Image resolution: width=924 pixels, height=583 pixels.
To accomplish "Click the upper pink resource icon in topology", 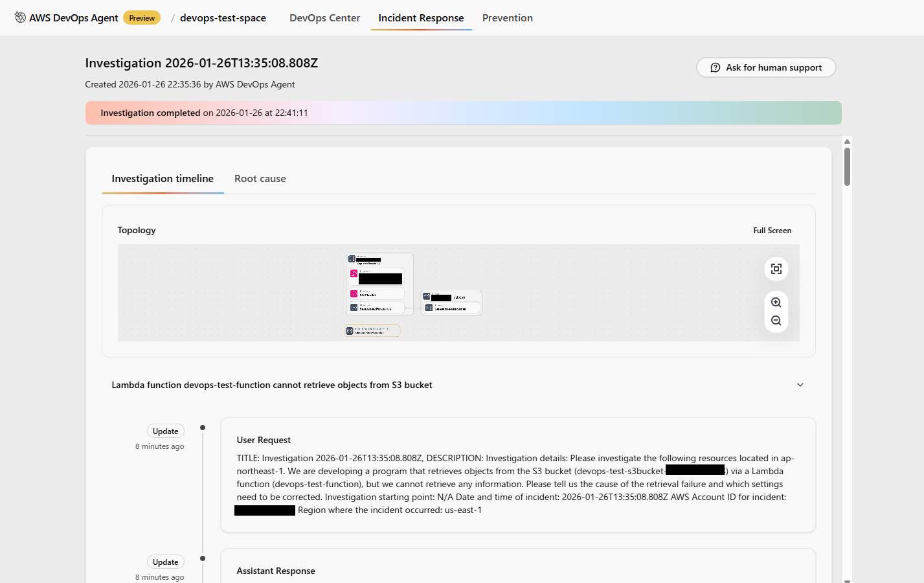I will pyautogui.click(x=354, y=274).
